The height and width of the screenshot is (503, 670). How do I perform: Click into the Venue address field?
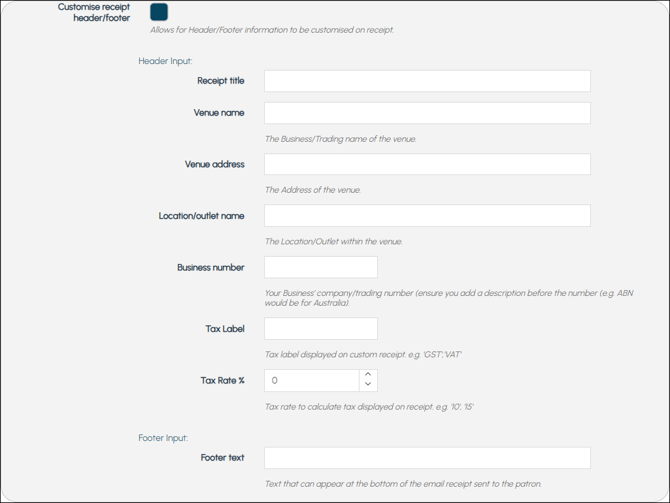427,164
